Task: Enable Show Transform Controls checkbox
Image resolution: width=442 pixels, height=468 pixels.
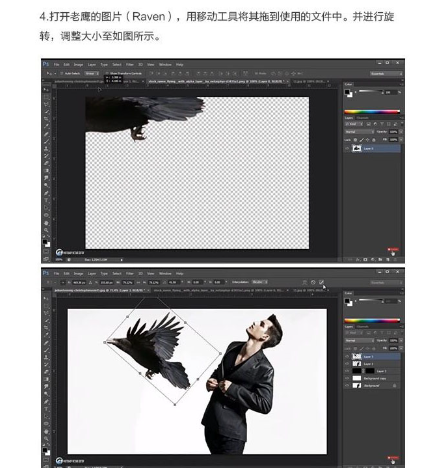Action: pyautogui.click(x=107, y=73)
